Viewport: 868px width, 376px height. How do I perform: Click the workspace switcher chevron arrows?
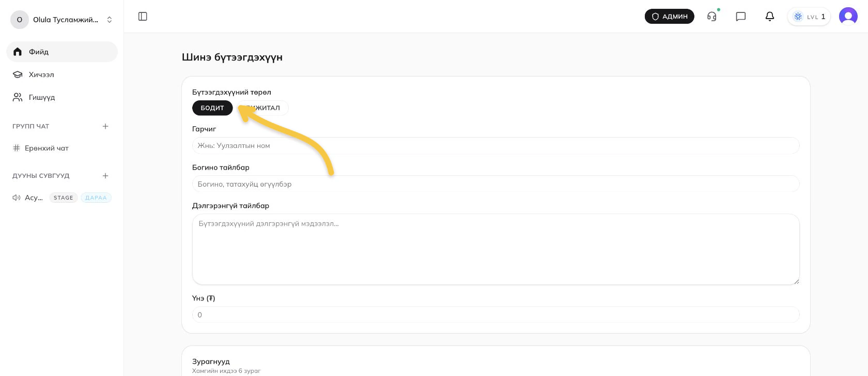110,20
